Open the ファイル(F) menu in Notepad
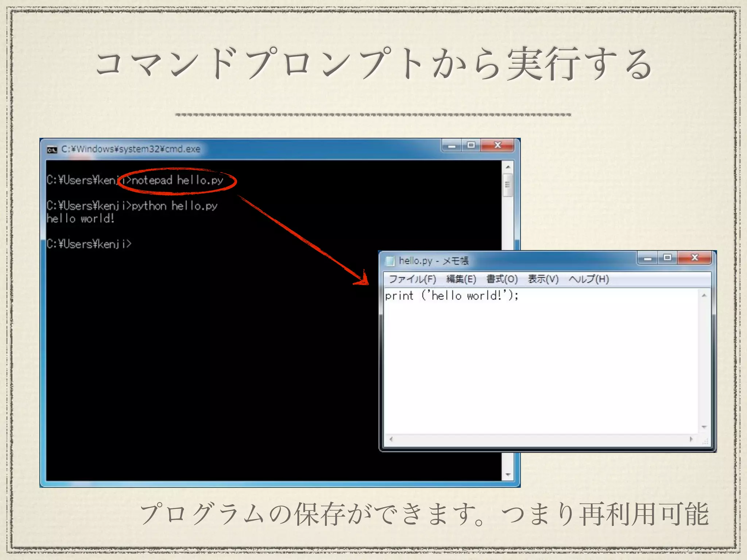 point(412,279)
